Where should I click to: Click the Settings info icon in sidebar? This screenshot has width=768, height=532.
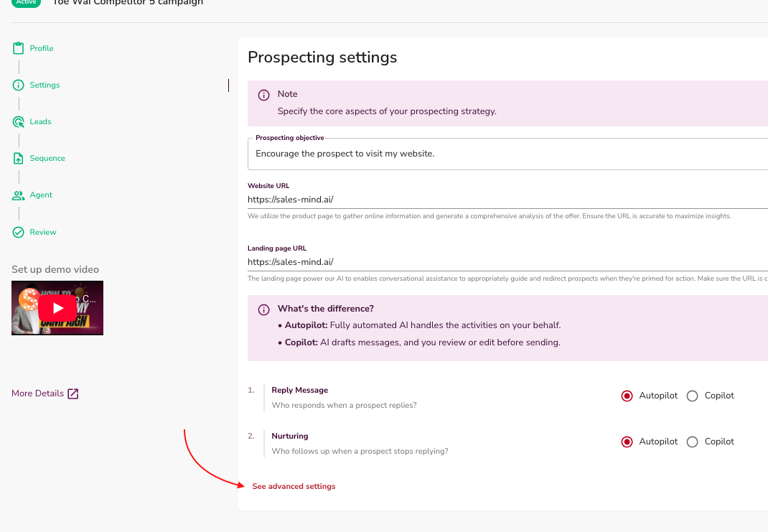[x=19, y=85]
